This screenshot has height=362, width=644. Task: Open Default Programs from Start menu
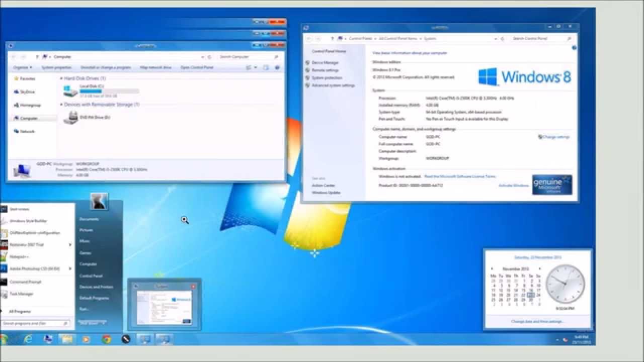click(x=94, y=298)
